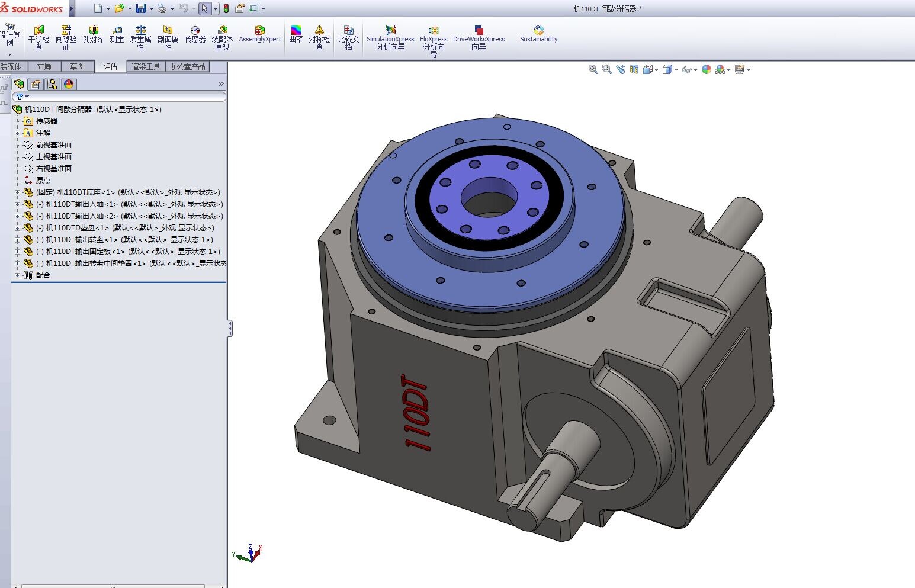
Task: Select 前视基准面 plane in tree
Action: coord(53,144)
